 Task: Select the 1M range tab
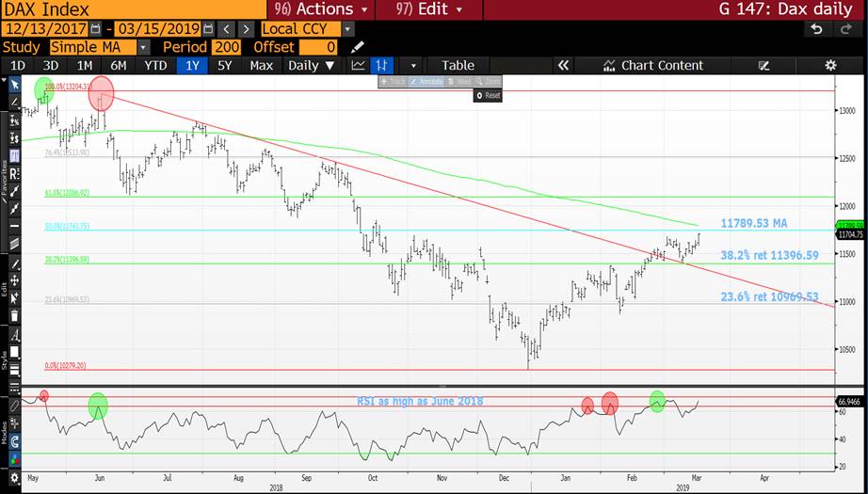[84, 65]
